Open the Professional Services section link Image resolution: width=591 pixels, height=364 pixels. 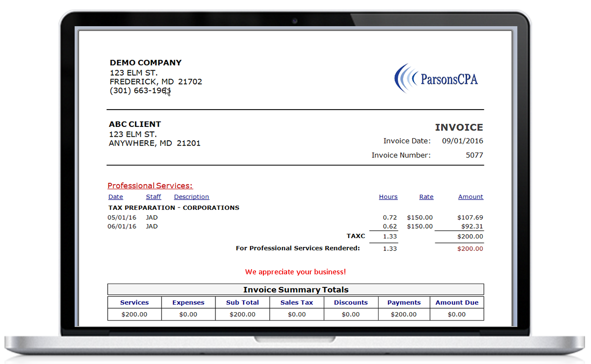coord(150,185)
